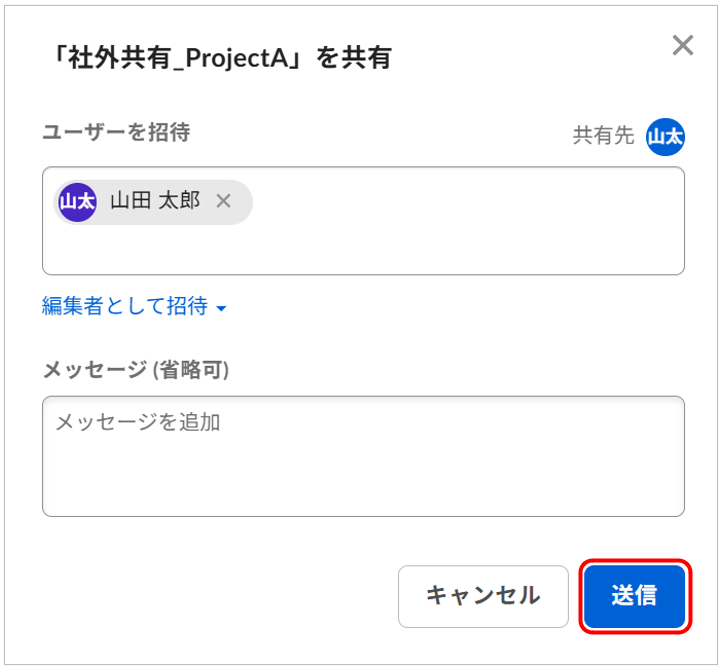Click the ユーザーを招待 label
The width and height of the screenshot is (722, 671).
coord(116,132)
